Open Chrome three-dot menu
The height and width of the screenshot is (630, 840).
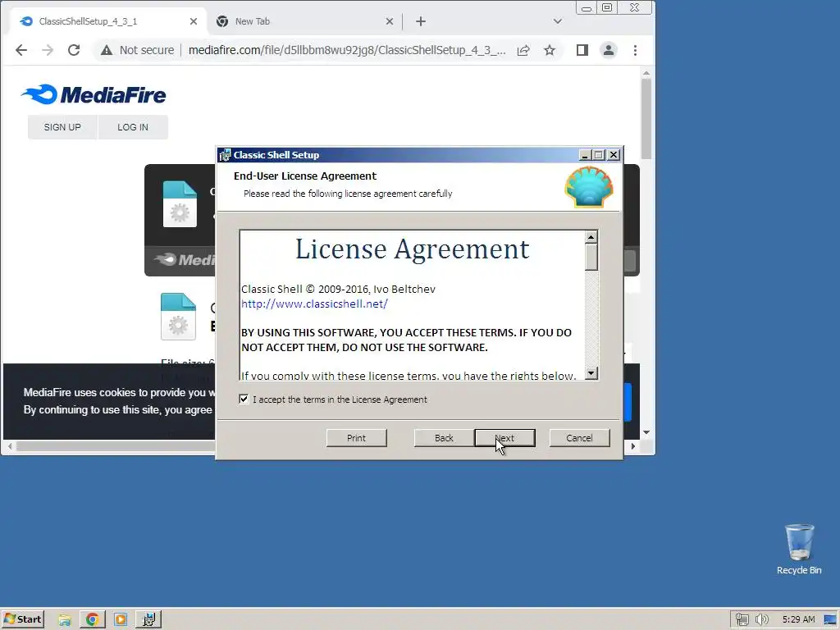636,50
